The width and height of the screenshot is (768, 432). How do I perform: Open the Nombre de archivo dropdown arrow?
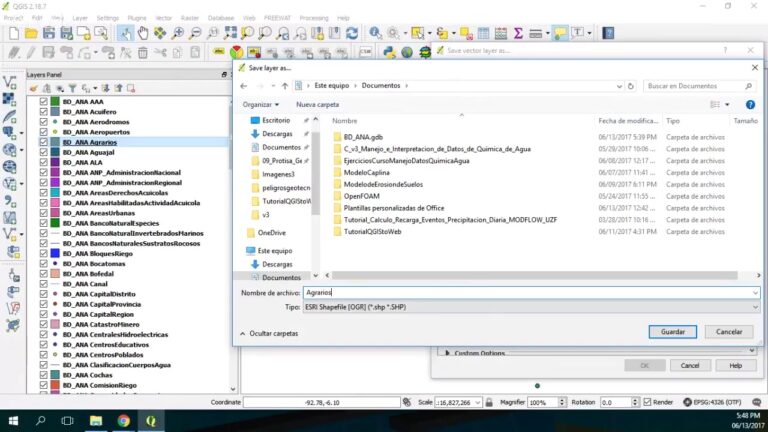click(x=755, y=293)
